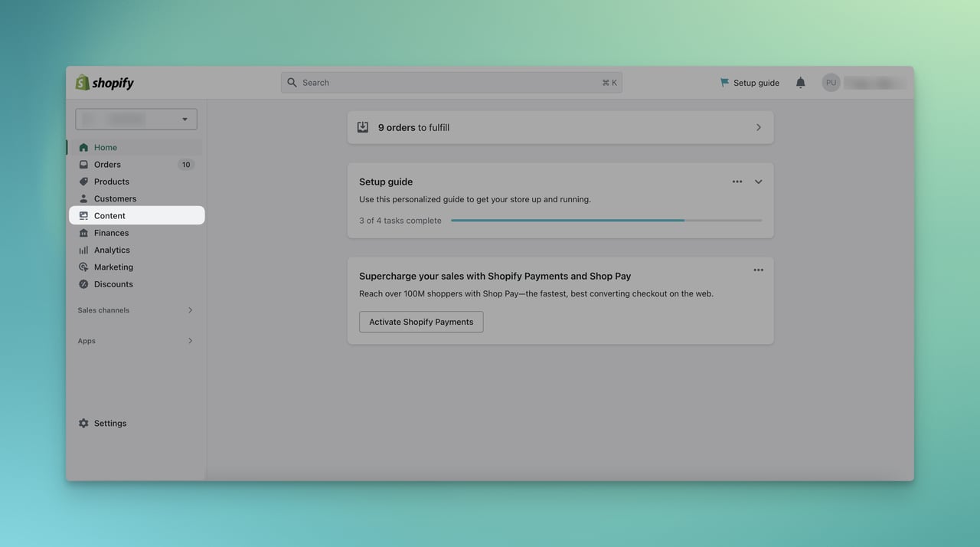Click the Orders inbox icon
Viewport: 980px width, 547px height.
[83, 165]
